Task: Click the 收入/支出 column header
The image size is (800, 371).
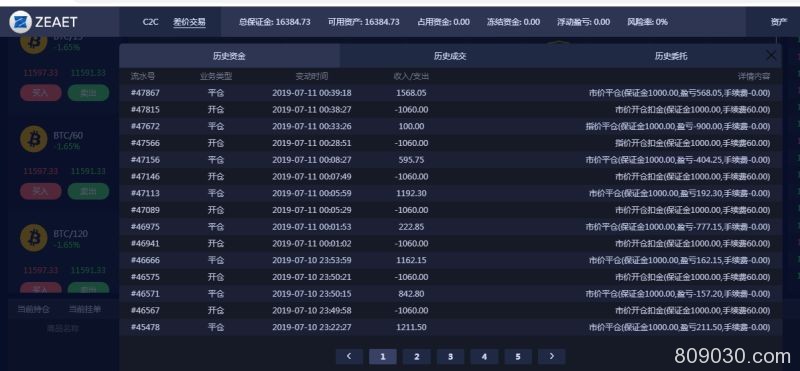Action: coord(411,77)
